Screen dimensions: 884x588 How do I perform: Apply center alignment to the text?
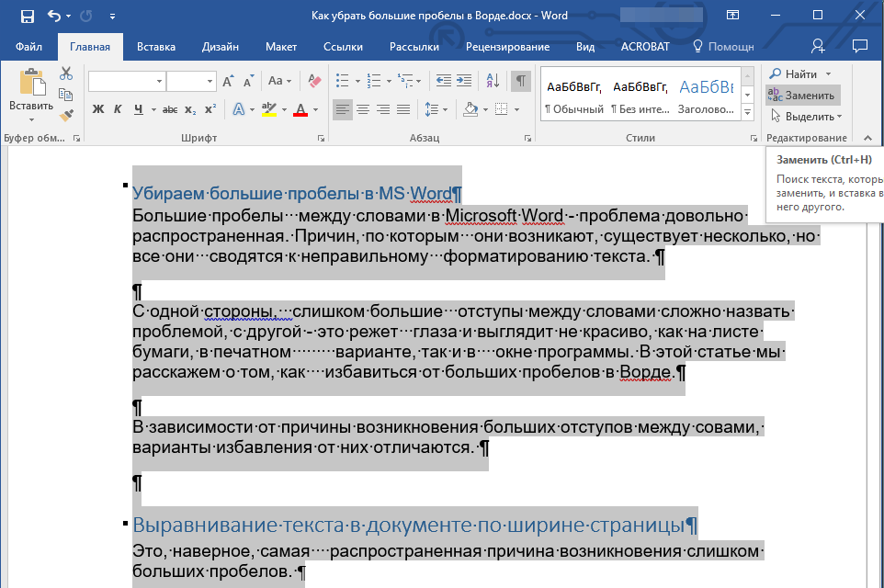(363, 110)
